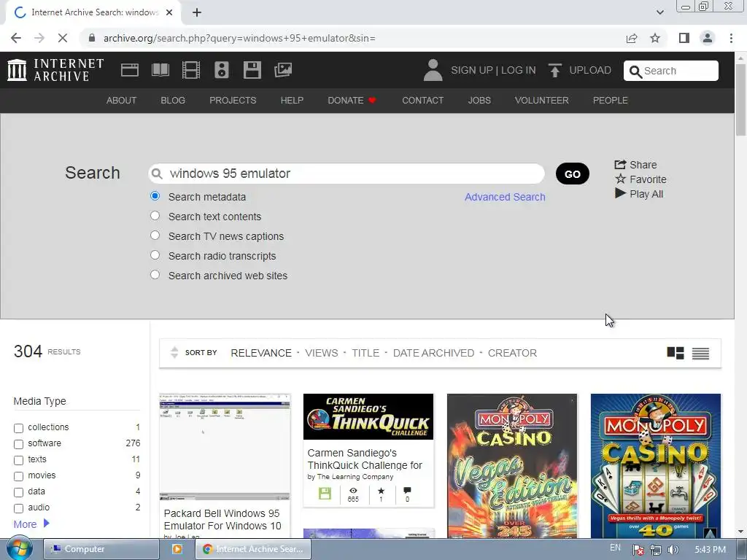The image size is (747, 560).
Task: Open Chrome profile icon
Action: click(708, 38)
